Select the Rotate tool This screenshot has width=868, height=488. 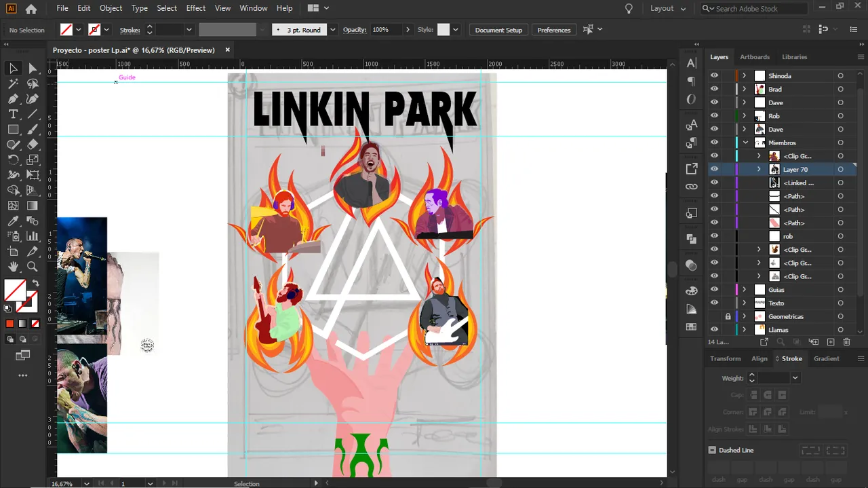13,160
